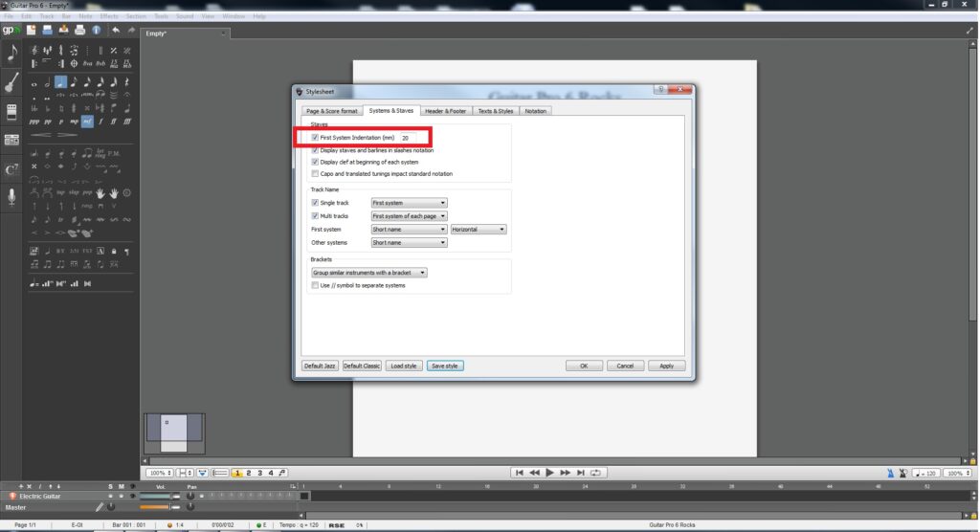Print the score

click(79, 30)
